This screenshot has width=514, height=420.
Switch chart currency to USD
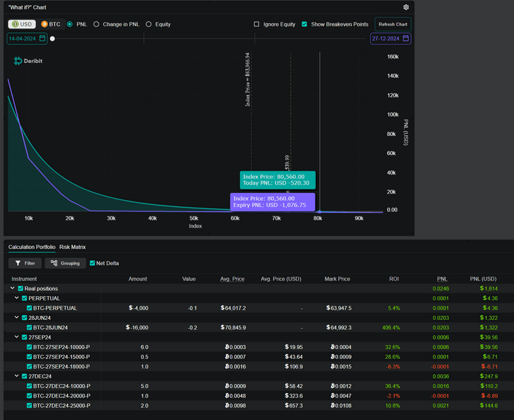click(22, 24)
